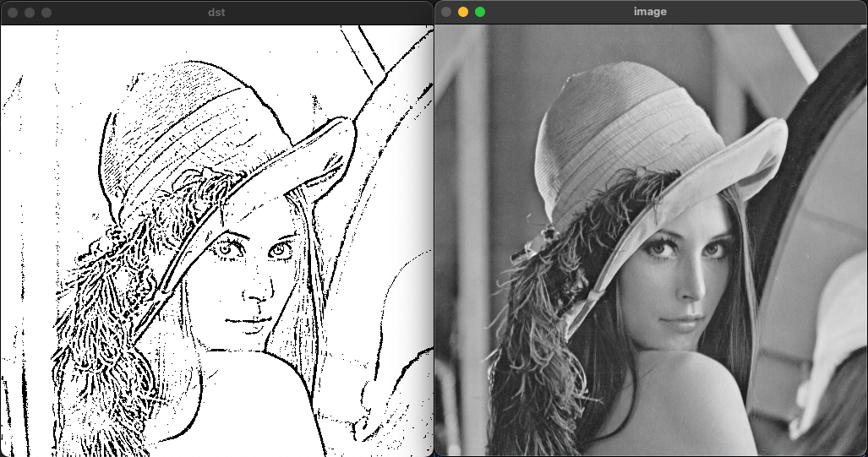The image size is (868, 457).
Task: Select the leftmost eye in the dst image
Action: click(227, 248)
